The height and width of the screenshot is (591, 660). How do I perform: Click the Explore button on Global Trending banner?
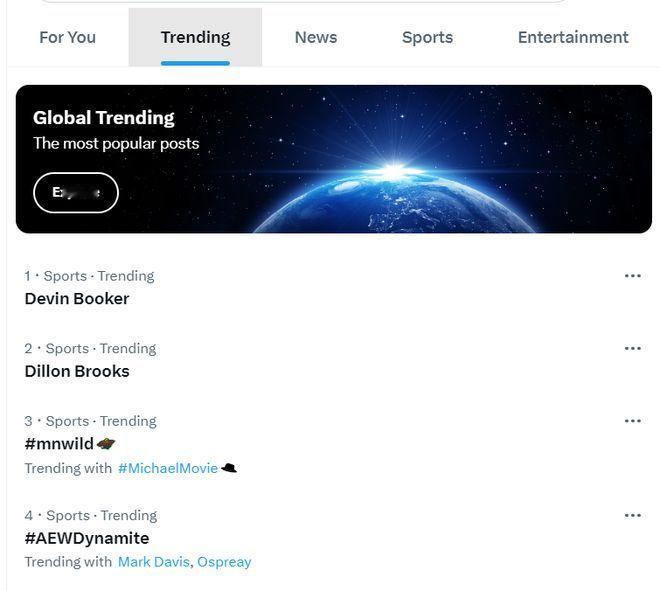(x=76, y=193)
